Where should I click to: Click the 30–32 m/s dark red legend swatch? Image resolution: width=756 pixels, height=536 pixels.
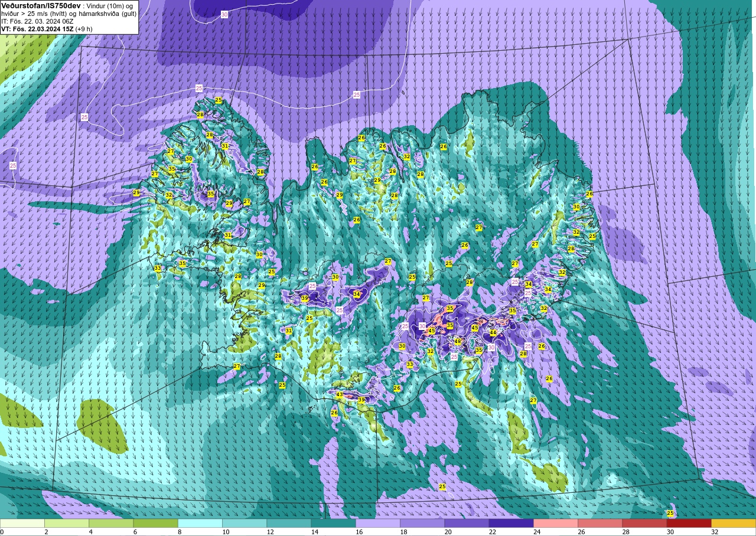[689, 523]
